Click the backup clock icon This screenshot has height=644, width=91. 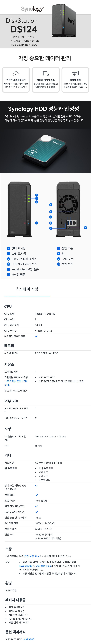click(75, 74)
